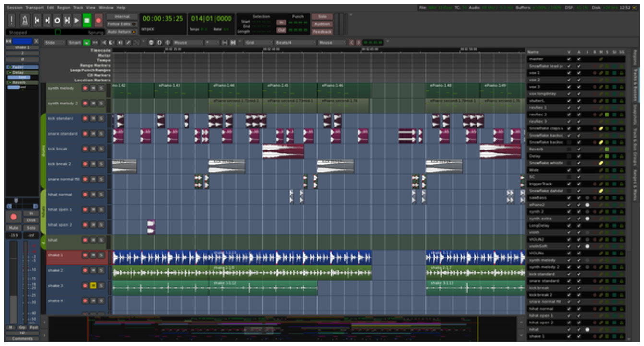Click the Disk monitoring button in mixer strip

(x=31, y=220)
